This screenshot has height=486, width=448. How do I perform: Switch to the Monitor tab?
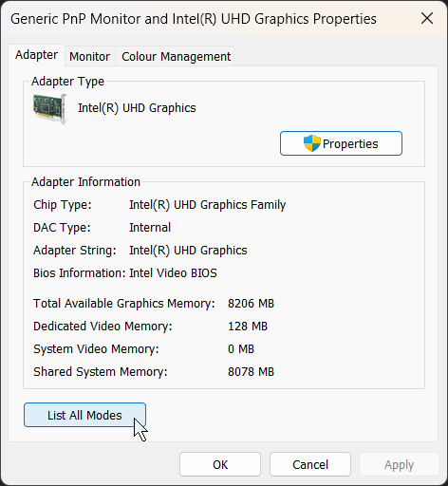click(x=90, y=56)
